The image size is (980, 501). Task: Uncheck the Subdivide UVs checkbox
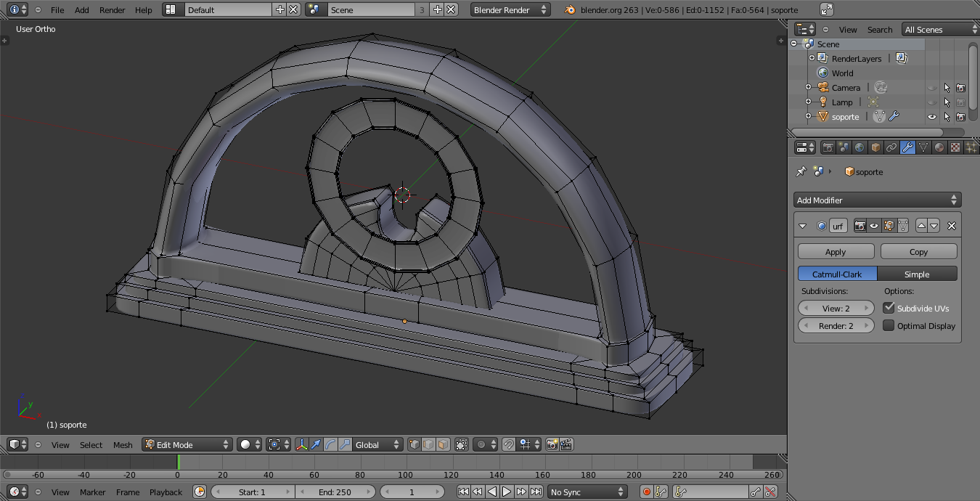point(889,308)
